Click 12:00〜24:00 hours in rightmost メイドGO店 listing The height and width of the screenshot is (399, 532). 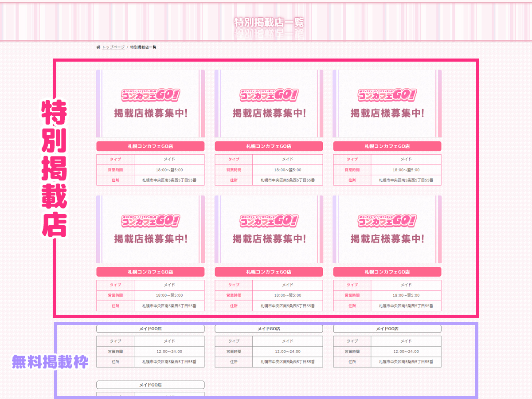[406, 352]
